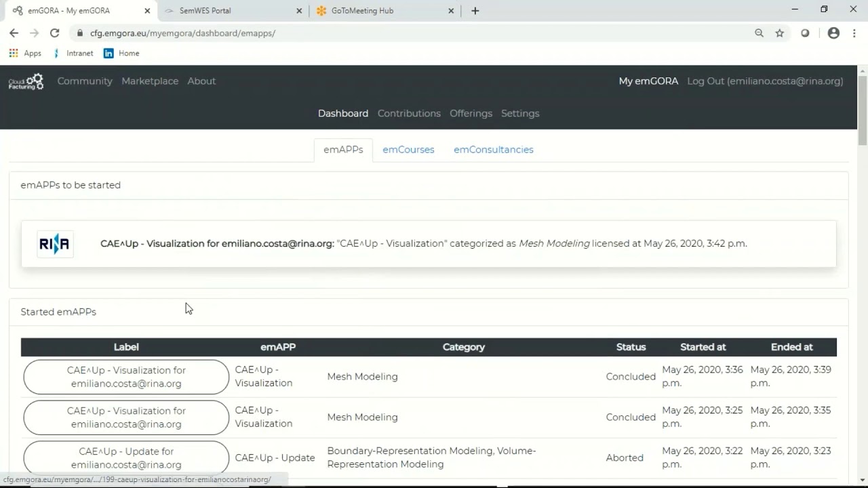
Task: Close the GoToMeeting Hub tab
Action: coord(452,11)
